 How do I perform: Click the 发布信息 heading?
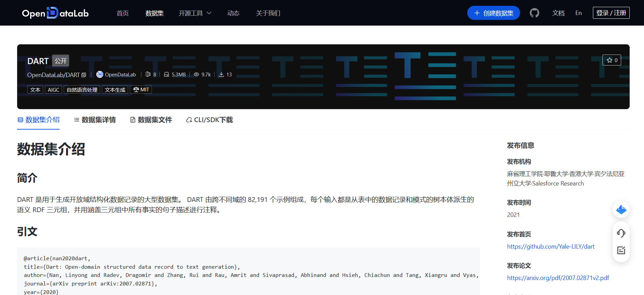click(x=520, y=145)
